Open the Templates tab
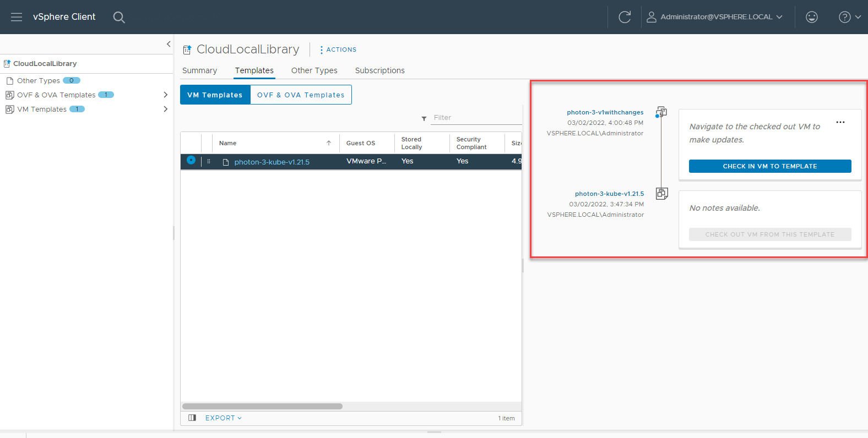This screenshot has height=438, width=868. 254,70
